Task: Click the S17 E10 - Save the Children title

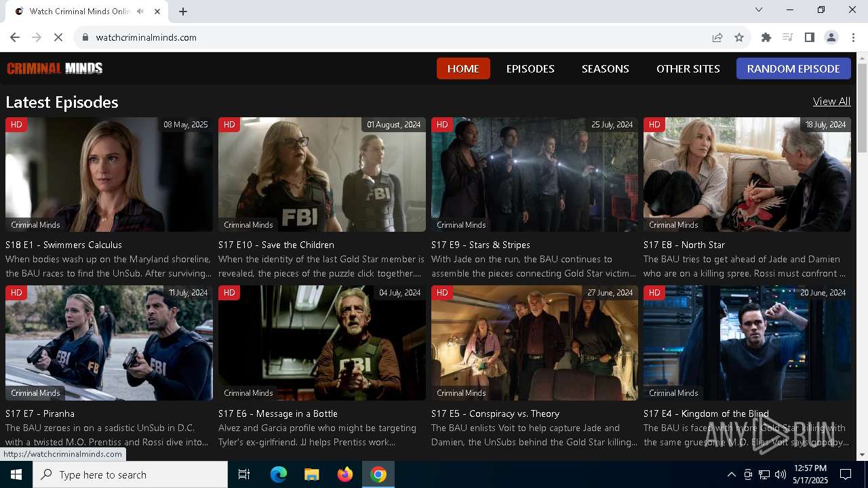Action: tap(276, 245)
